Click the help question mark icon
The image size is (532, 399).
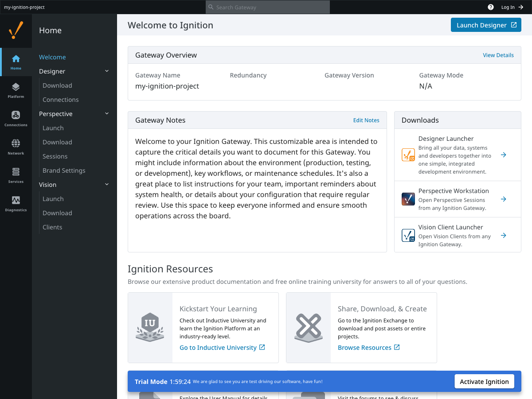pos(491,7)
